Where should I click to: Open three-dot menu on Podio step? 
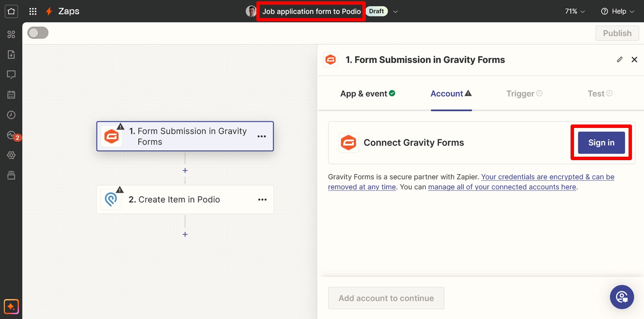262,200
